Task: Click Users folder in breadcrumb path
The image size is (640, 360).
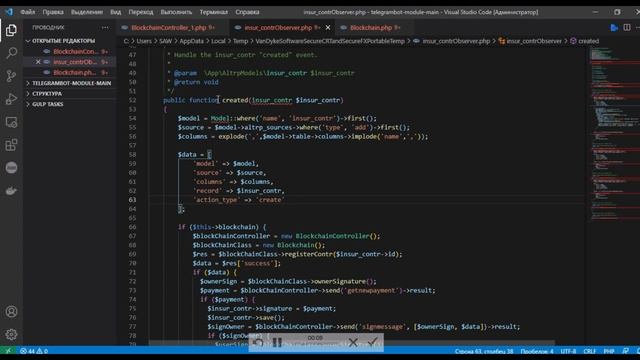Action: pyautogui.click(x=144, y=41)
